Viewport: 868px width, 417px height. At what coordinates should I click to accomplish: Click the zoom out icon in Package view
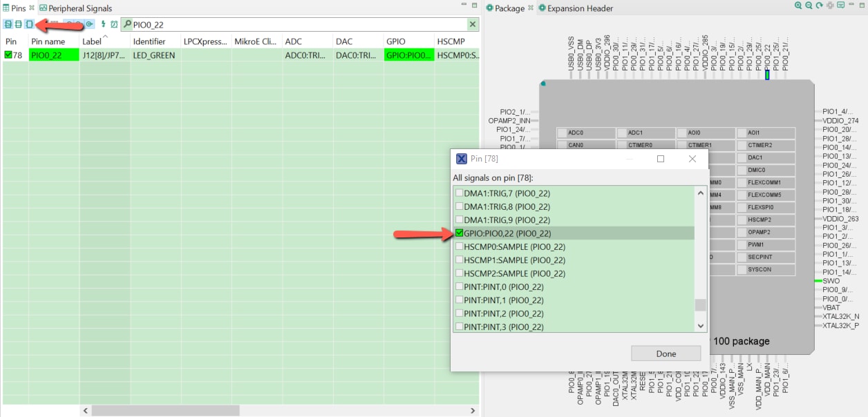[x=809, y=6]
